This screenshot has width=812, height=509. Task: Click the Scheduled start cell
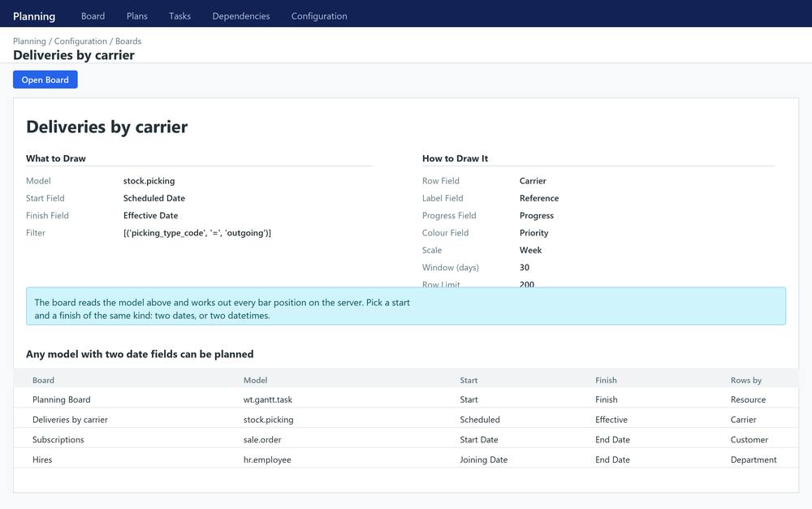pos(480,420)
